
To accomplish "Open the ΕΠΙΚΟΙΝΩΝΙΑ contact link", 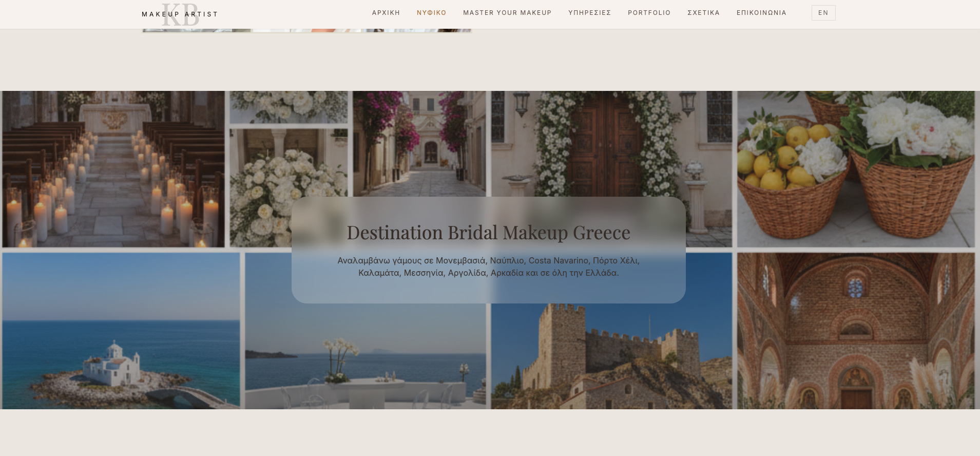I will click(x=762, y=13).
